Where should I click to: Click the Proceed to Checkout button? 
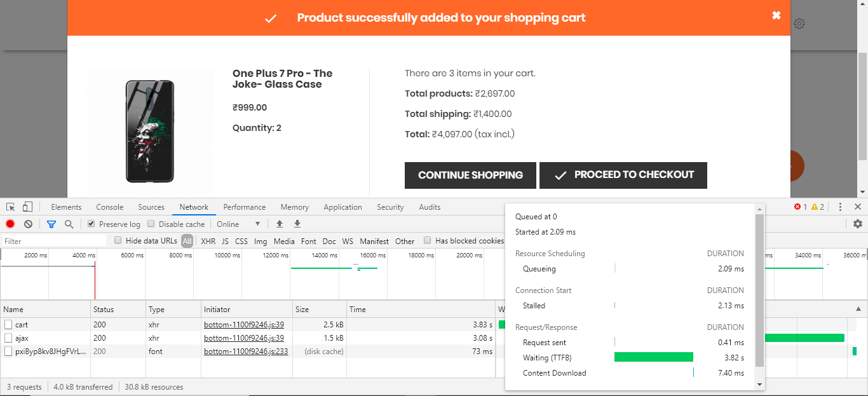623,175
